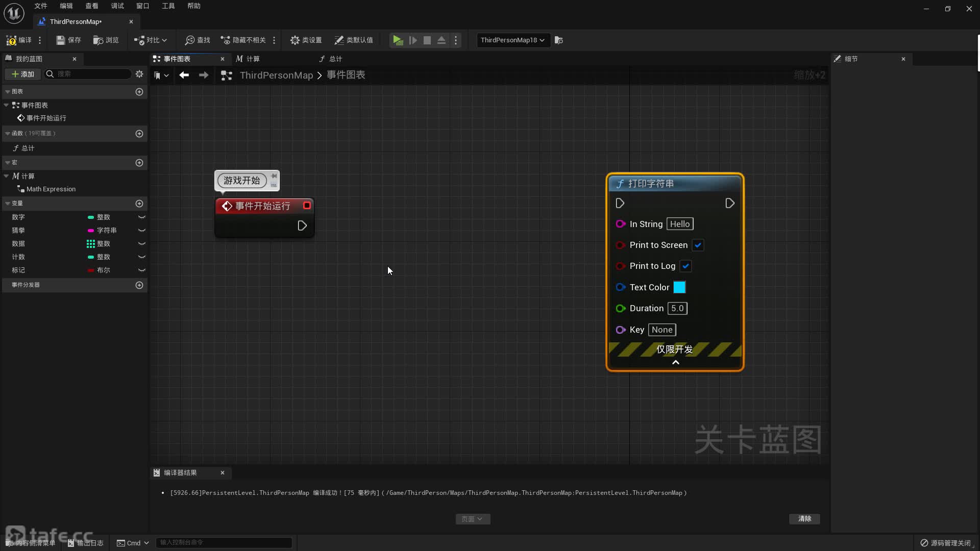Select 事件开始运行 in the graph tree
The image size is (980, 551).
[46, 118]
